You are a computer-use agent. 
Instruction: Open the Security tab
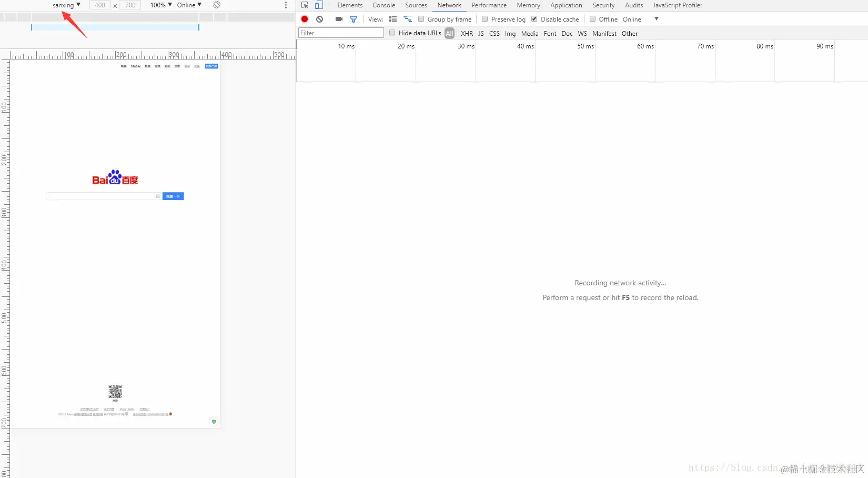[x=603, y=5]
